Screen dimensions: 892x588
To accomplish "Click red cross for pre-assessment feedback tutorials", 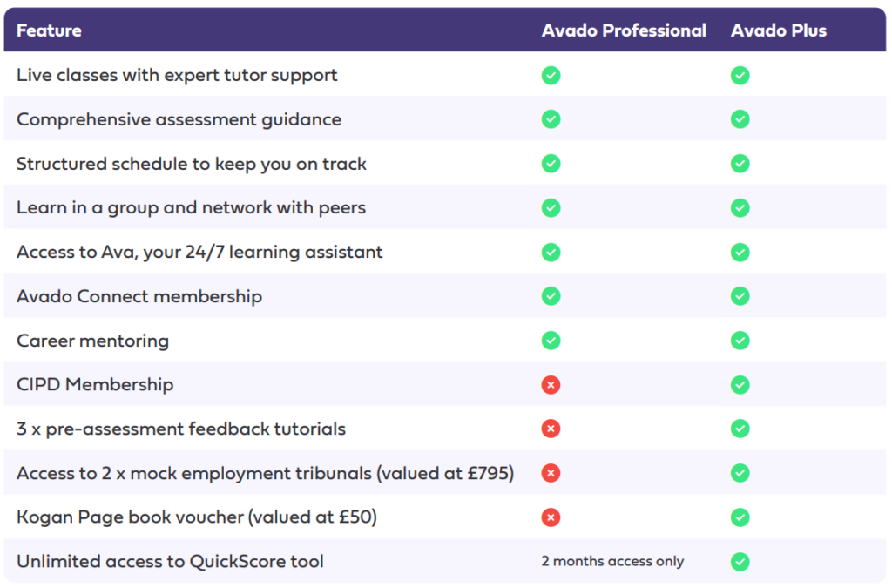I will click(551, 429).
